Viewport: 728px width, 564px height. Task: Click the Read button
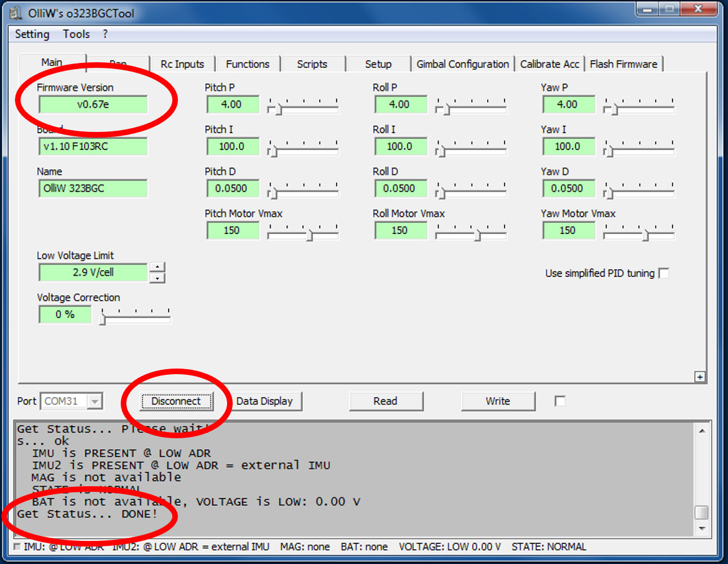coord(385,402)
